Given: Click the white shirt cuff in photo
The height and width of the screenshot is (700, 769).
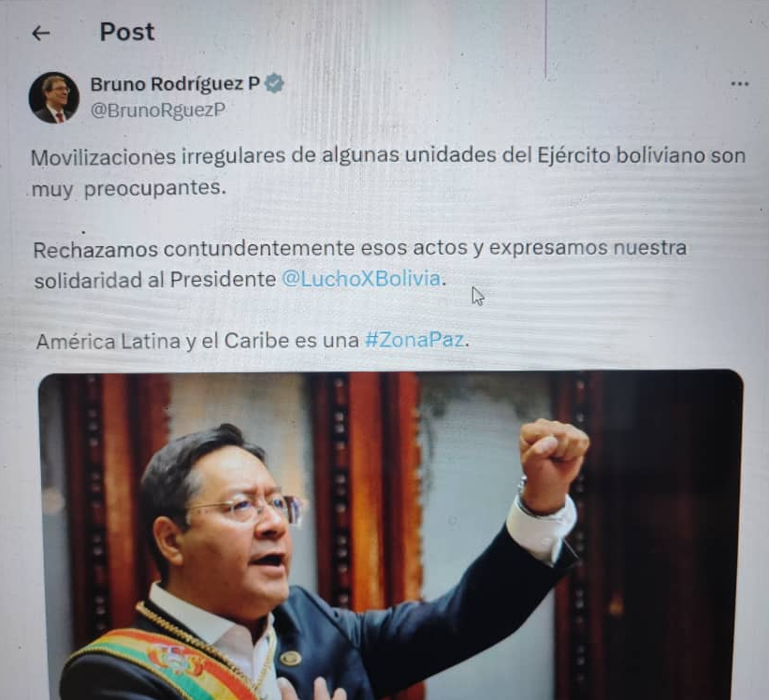Looking at the screenshot, I should tap(542, 530).
